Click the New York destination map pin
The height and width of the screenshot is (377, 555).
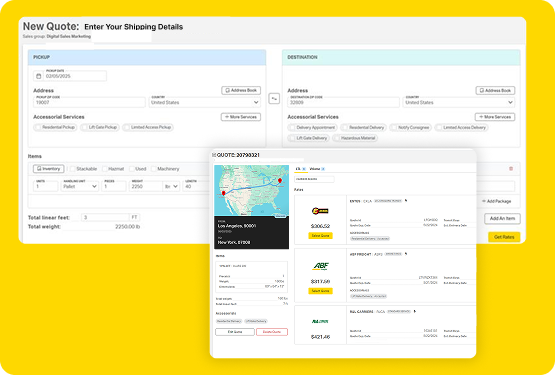click(280, 181)
